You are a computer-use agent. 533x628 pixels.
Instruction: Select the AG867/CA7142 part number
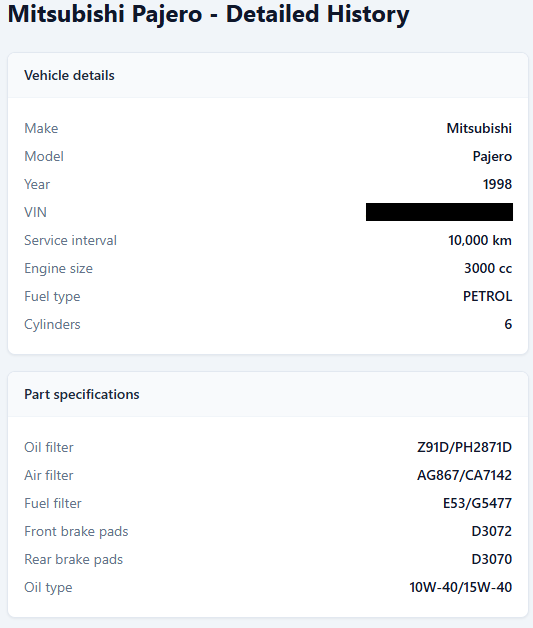pos(465,475)
